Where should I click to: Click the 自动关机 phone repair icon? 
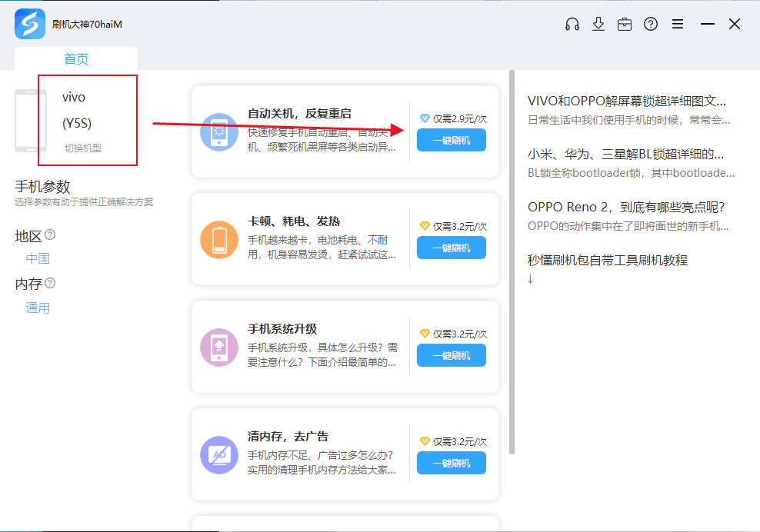coord(219,132)
